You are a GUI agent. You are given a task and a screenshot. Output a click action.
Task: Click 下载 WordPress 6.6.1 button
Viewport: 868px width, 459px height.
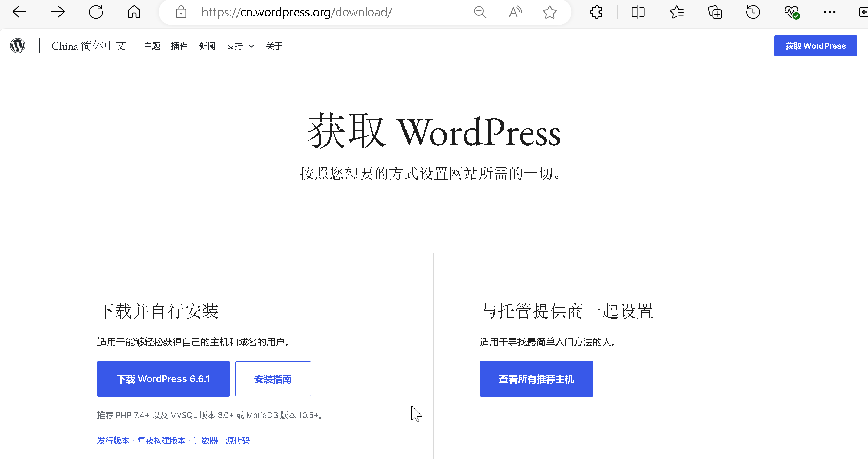pos(163,379)
